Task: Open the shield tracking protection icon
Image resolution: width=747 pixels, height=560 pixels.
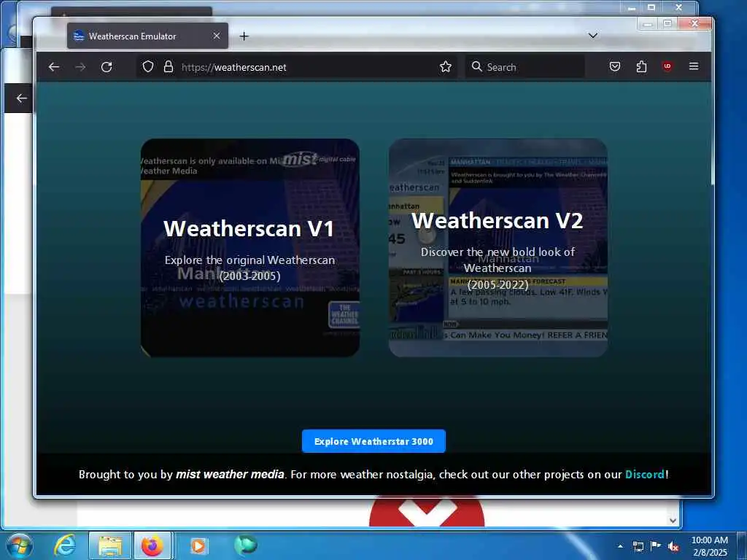Action: (148, 66)
